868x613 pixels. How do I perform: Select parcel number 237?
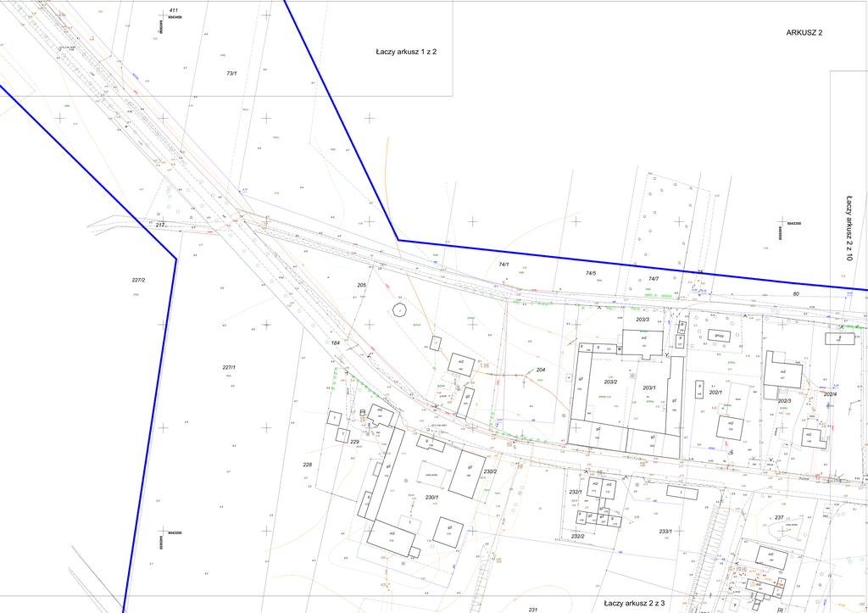(779, 517)
